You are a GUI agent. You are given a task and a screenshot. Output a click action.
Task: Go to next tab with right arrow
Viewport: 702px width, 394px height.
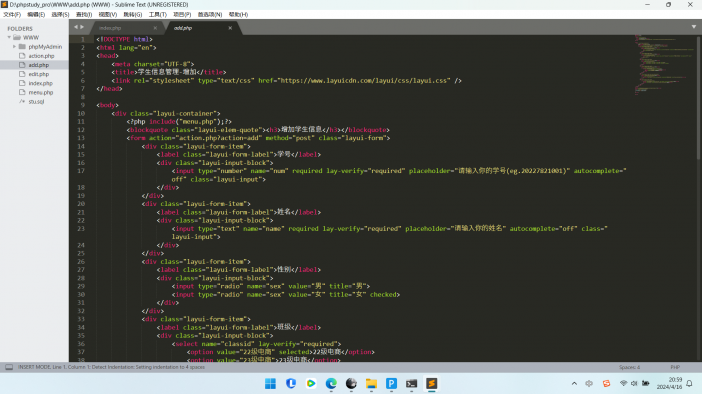coord(82,27)
